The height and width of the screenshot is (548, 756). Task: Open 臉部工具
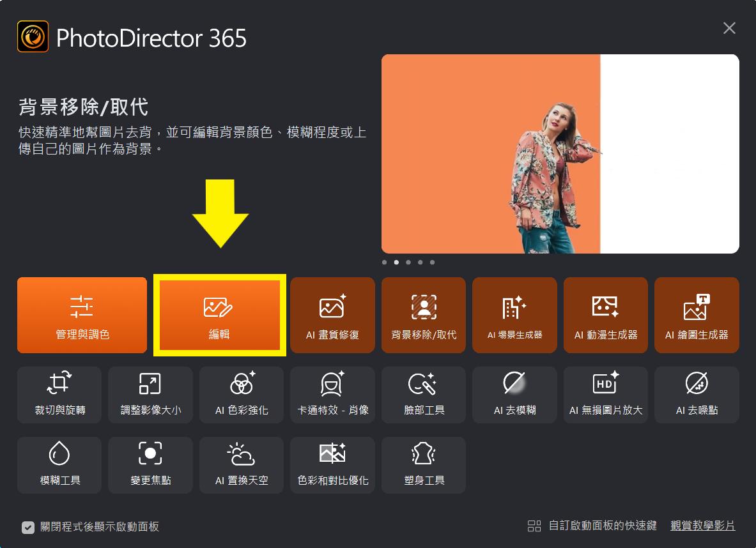click(423, 395)
